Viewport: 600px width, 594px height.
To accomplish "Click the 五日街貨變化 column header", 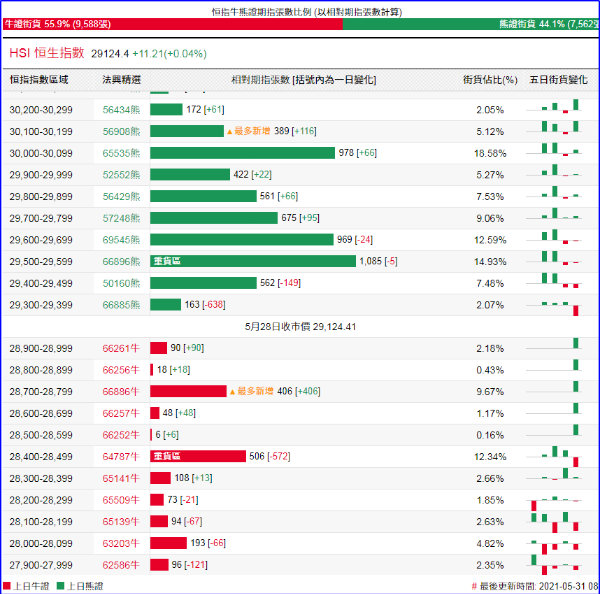I will [x=558, y=80].
